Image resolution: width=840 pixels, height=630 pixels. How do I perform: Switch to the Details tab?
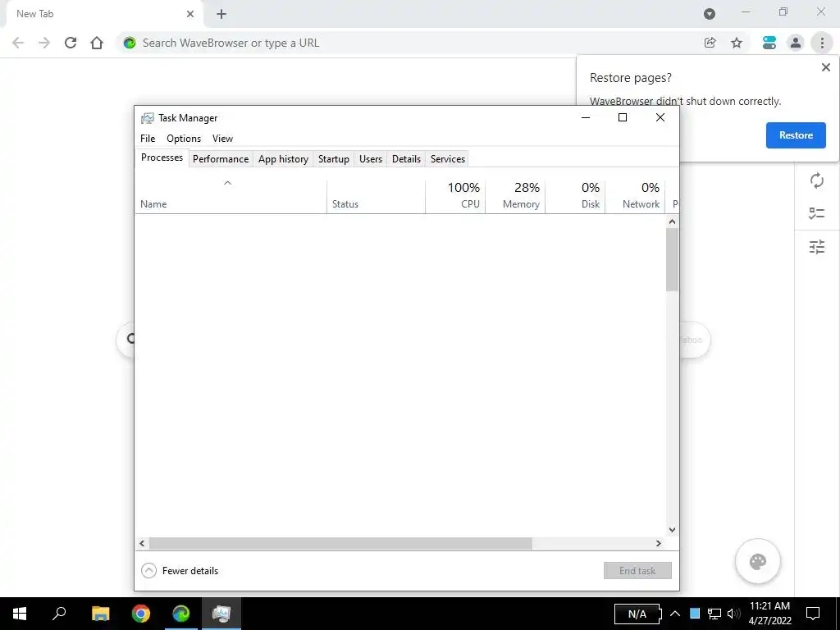[406, 159]
